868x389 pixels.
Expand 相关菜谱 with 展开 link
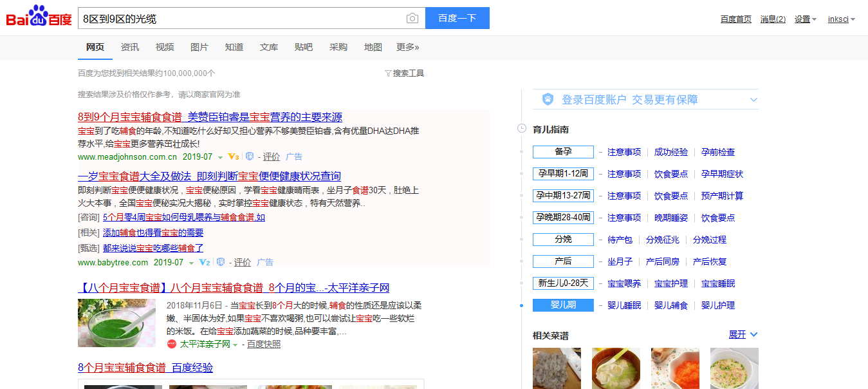(x=743, y=335)
